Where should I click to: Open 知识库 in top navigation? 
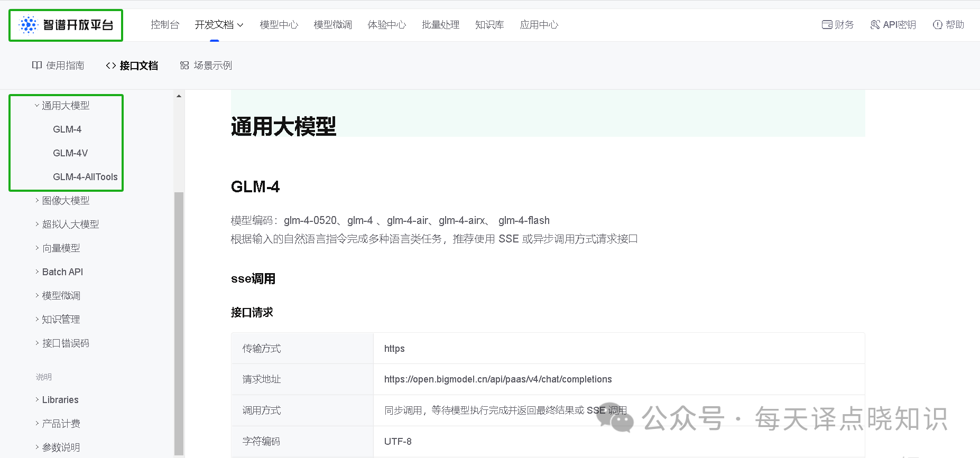(x=489, y=25)
